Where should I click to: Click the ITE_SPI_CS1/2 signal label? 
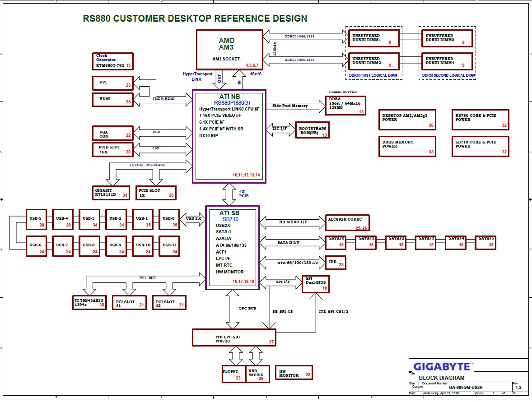coord(334,311)
